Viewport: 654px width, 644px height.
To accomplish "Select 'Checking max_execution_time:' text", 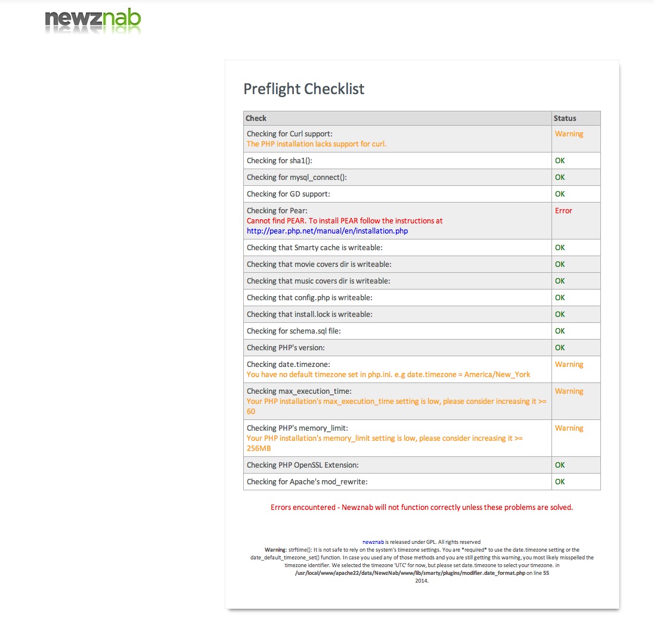I will pyautogui.click(x=299, y=391).
